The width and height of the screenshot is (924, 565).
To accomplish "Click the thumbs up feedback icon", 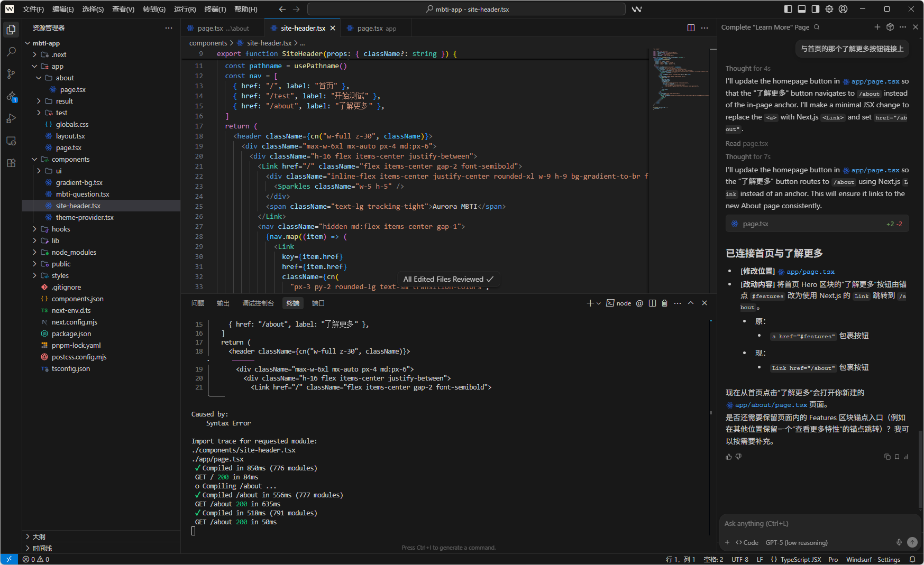I will (729, 457).
